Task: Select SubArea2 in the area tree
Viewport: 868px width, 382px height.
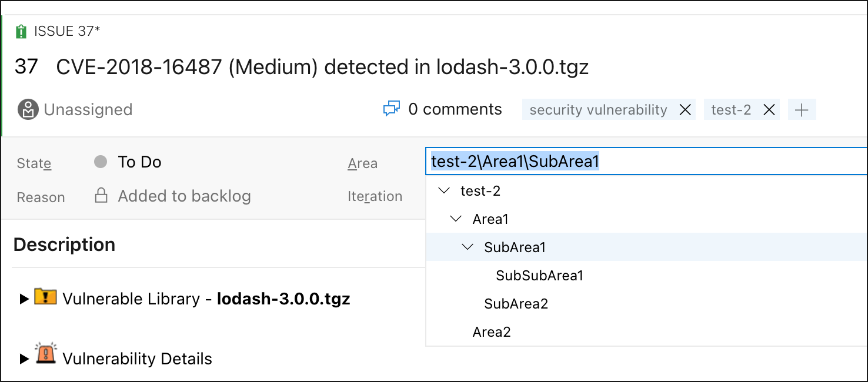Action: pyautogui.click(x=516, y=304)
